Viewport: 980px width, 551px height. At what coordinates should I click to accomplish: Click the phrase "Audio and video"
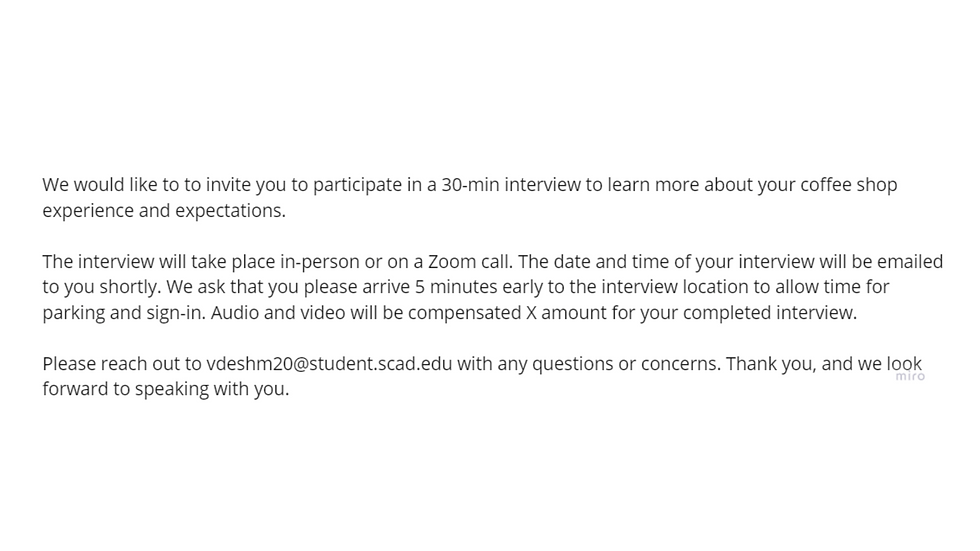click(278, 312)
